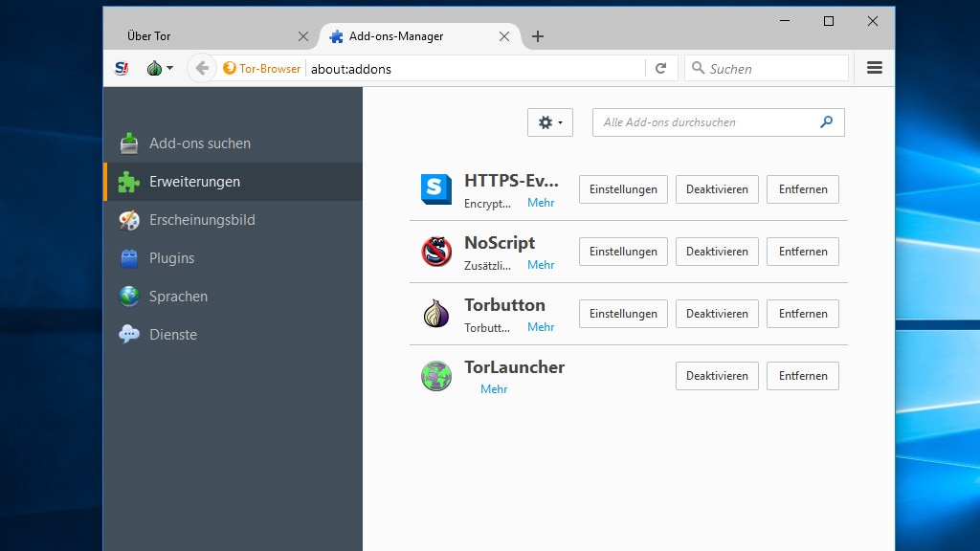Click the Torbutton onion icon
Image resolution: width=980 pixels, height=551 pixels.
[435, 313]
